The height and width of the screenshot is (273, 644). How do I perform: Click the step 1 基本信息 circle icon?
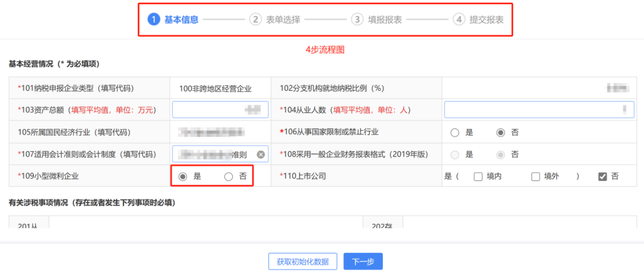pyautogui.click(x=154, y=20)
